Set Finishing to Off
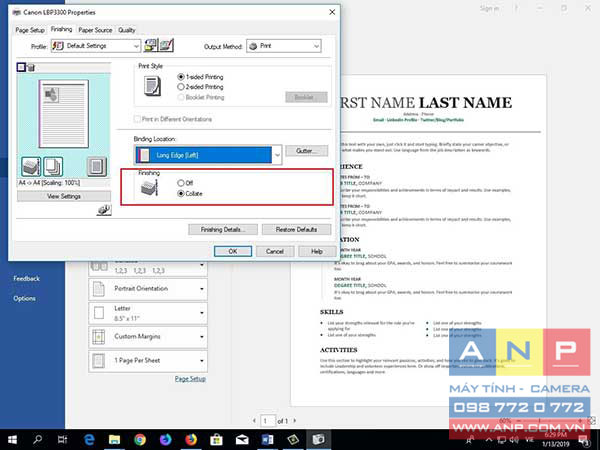Image resolution: width=600 pixels, height=450 pixels. (185, 183)
